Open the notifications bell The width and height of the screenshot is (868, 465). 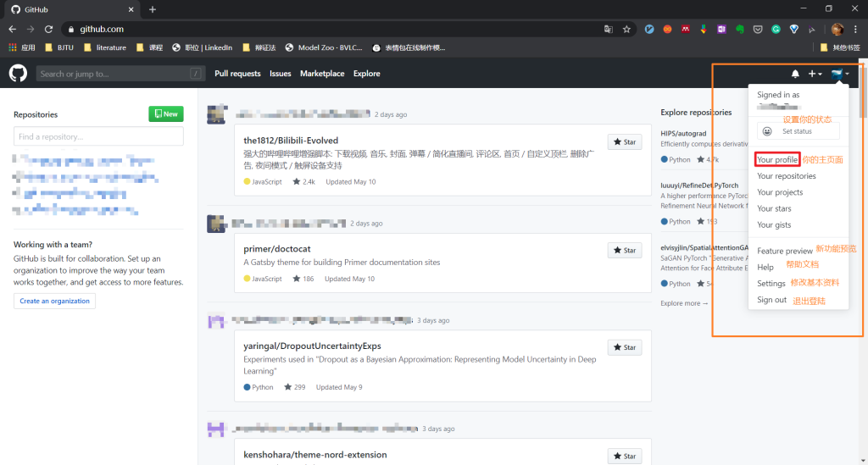(795, 74)
